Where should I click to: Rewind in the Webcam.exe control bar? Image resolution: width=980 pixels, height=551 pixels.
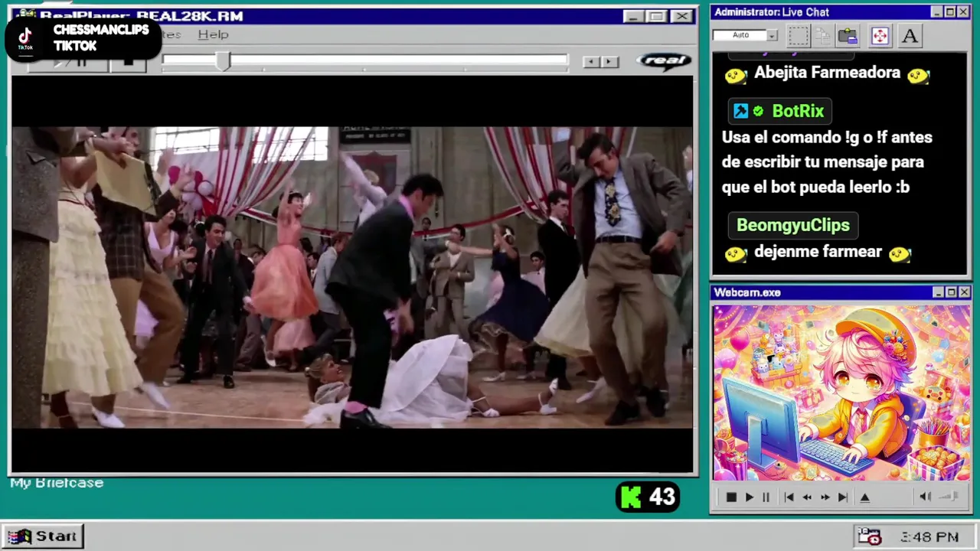coord(807,497)
